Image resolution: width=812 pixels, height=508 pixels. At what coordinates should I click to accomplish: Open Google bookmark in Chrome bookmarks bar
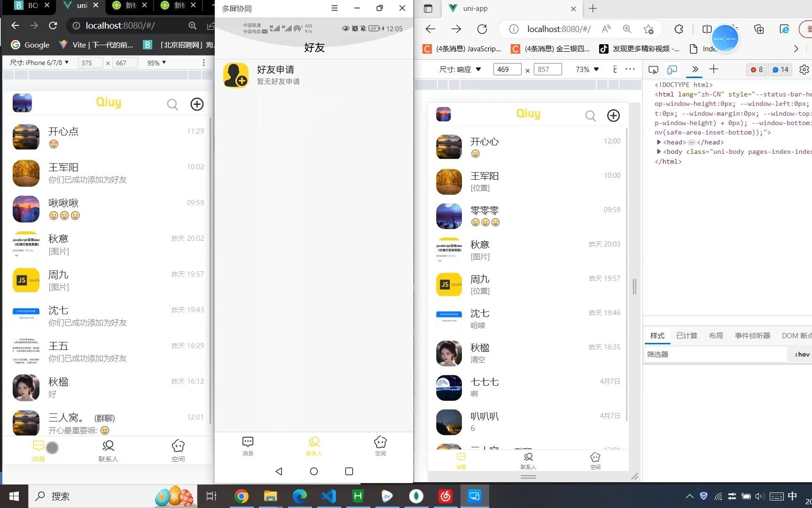point(30,45)
